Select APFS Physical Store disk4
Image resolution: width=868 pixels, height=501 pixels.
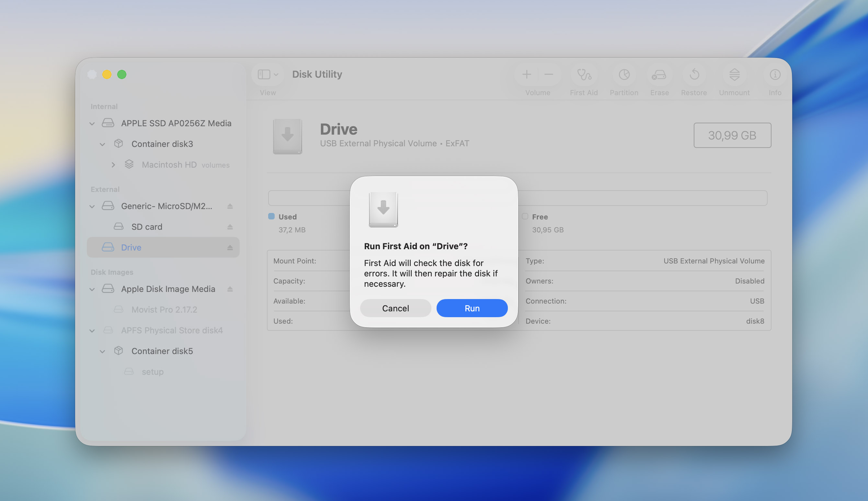tap(163, 330)
